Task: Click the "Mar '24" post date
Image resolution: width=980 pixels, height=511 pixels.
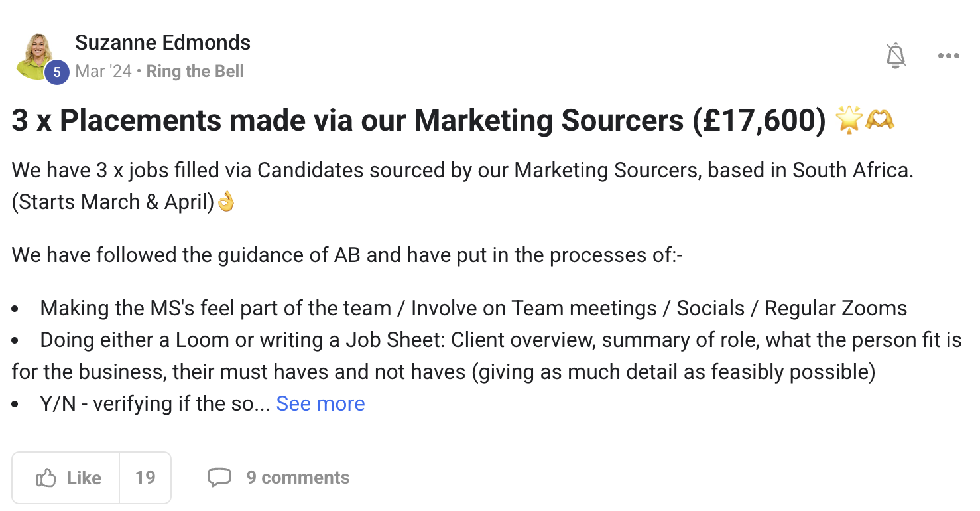Action: [x=103, y=72]
